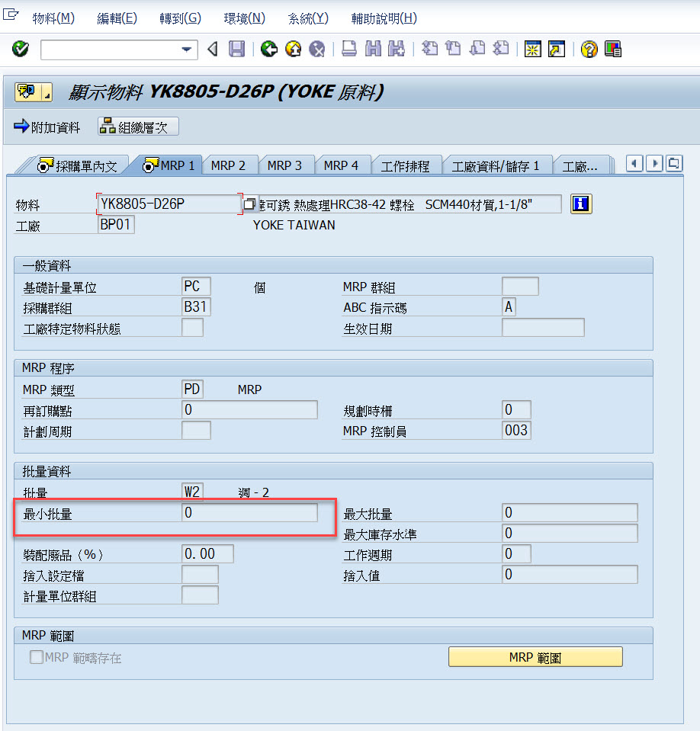Click the 最小批量 input field
This screenshot has height=731, width=700.
pyautogui.click(x=250, y=513)
